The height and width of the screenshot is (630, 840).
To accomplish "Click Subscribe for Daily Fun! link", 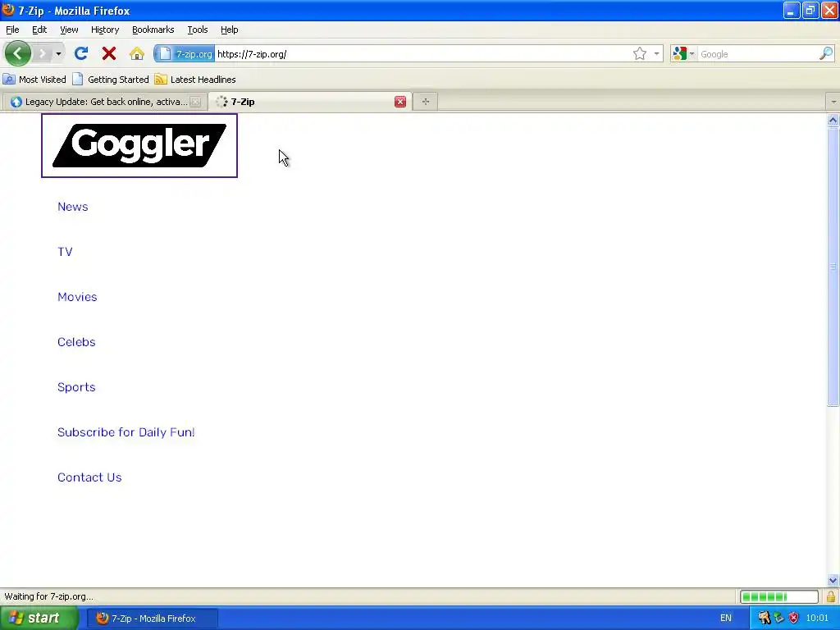I will click(x=126, y=432).
